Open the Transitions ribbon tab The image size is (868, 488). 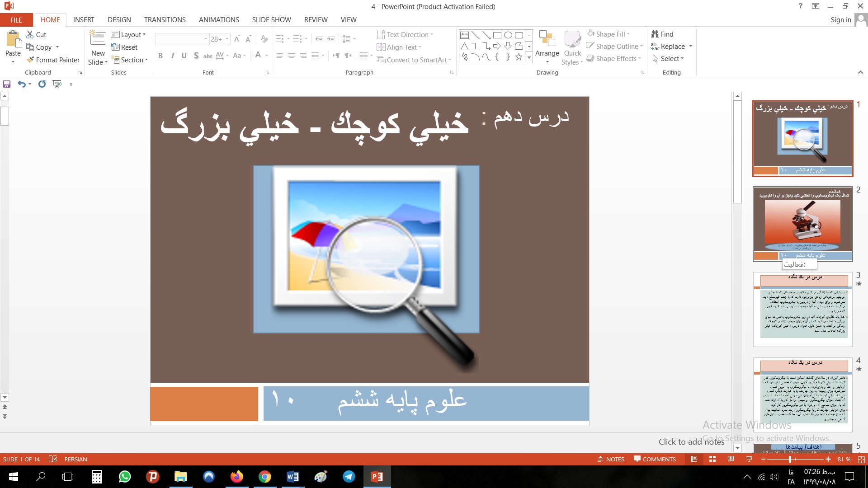coord(165,19)
